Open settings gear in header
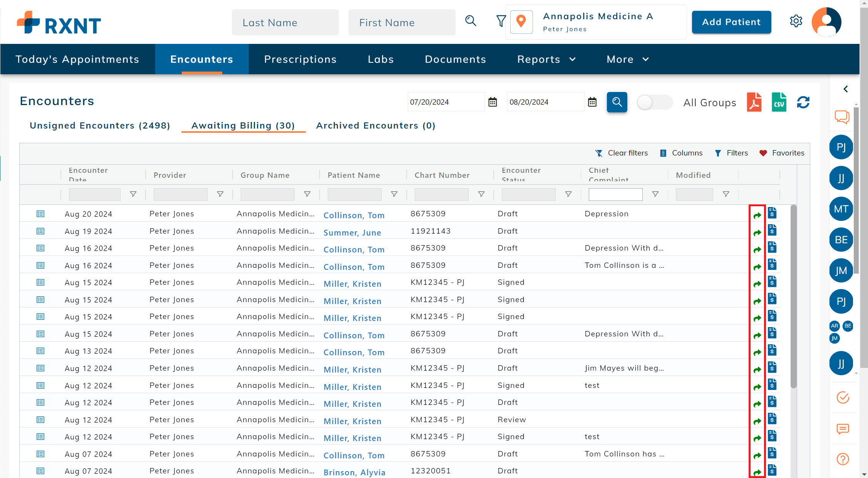The height and width of the screenshot is (478, 868). click(796, 21)
